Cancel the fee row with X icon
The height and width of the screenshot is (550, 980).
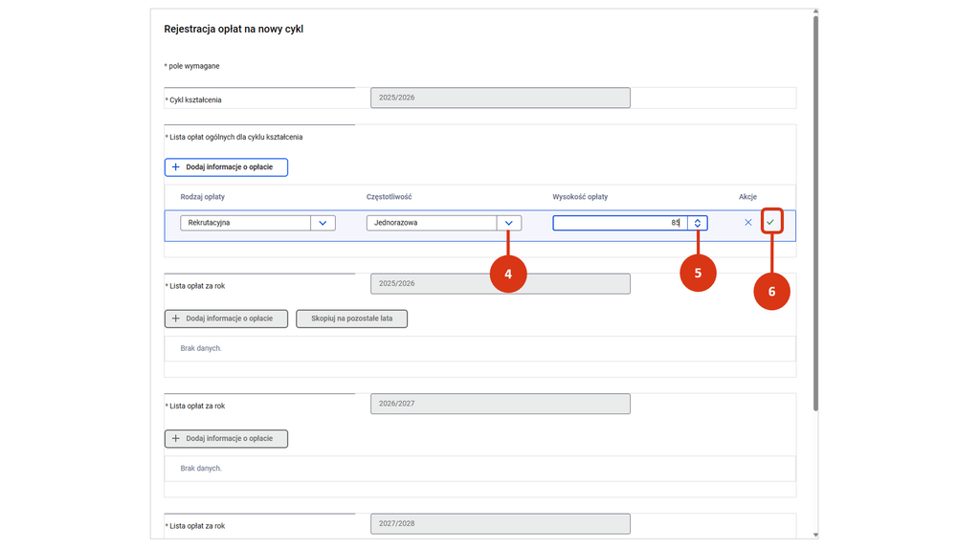(748, 222)
